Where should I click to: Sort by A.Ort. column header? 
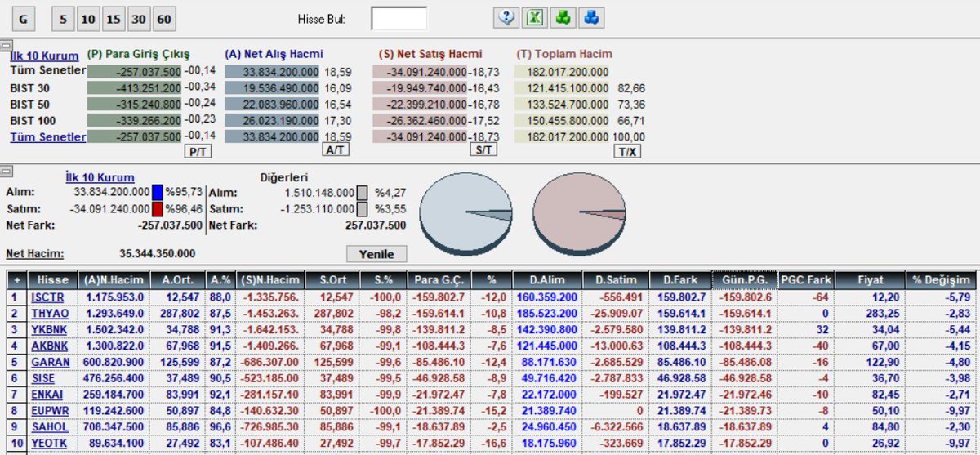[179, 279]
